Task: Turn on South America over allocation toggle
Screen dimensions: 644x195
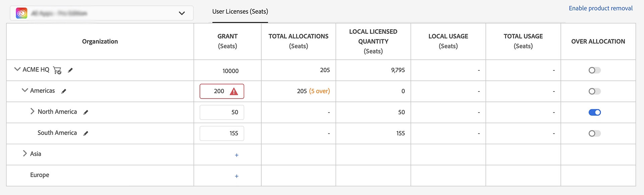Action: tap(594, 134)
